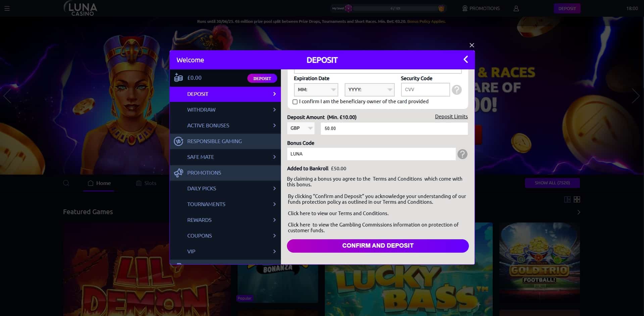Click the My level progress bar
The image size is (644, 316).
pyautogui.click(x=395, y=8)
